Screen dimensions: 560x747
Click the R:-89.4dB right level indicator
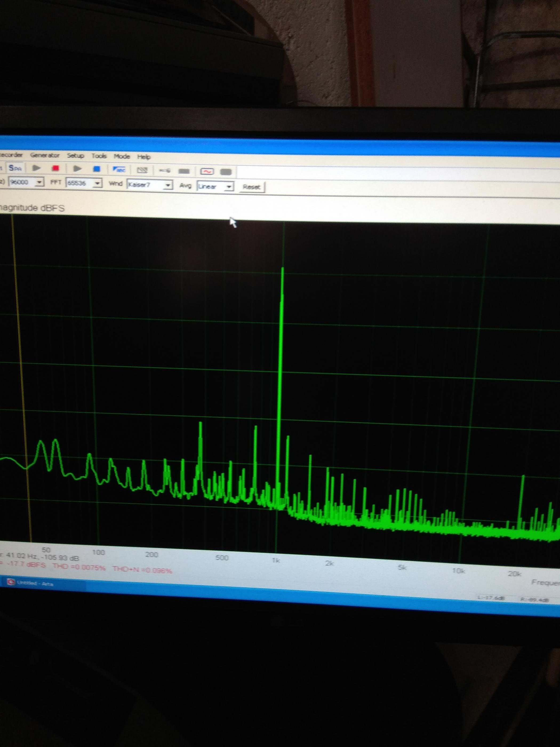535,600
